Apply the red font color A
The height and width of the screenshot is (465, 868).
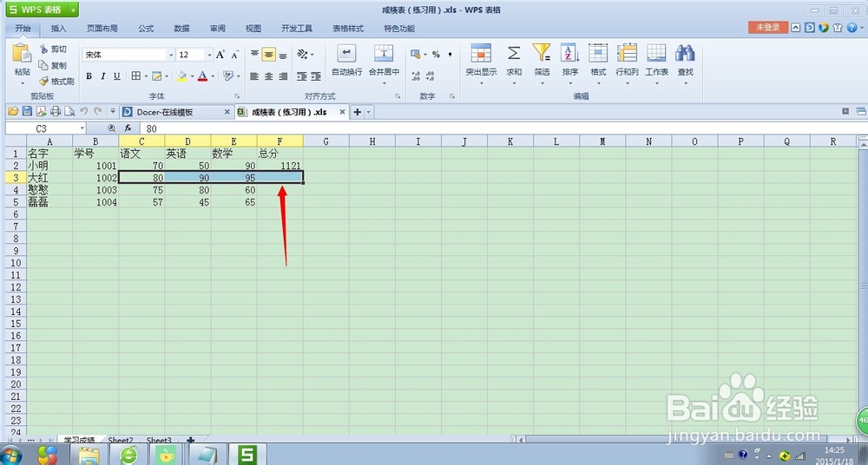(x=202, y=75)
